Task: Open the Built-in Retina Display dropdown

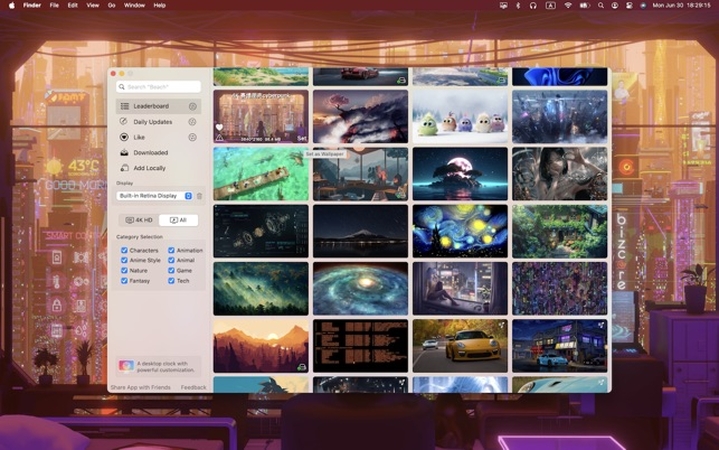Action: pos(155,196)
